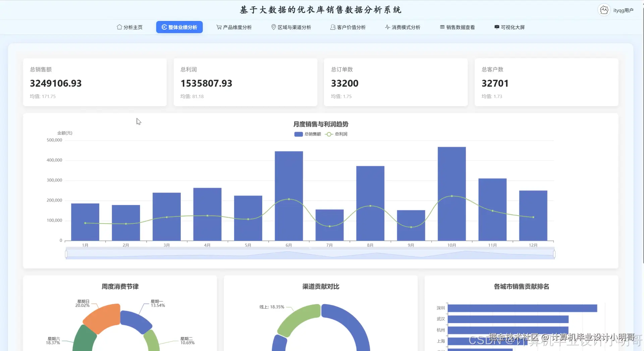This screenshot has height=351, width=644.
Task: Click the light green 星期二 donut segment
Action: coord(153,341)
